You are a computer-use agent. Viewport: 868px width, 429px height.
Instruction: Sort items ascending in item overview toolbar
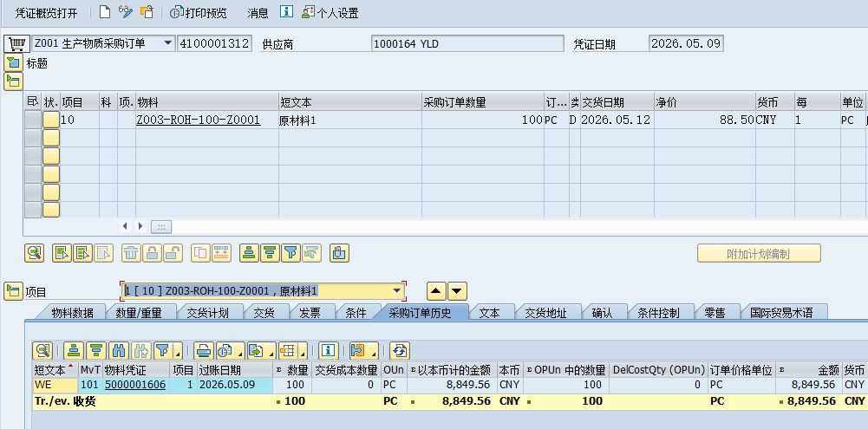coord(249,253)
